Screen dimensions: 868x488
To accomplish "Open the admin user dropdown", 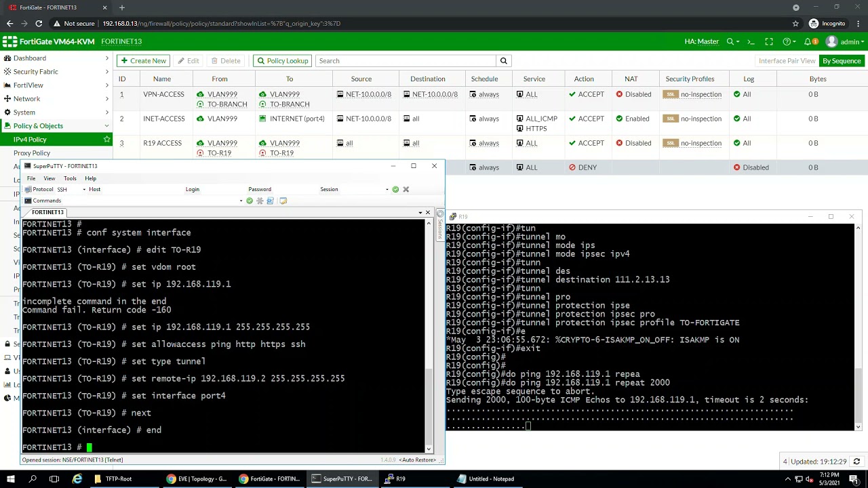I will (x=845, y=42).
